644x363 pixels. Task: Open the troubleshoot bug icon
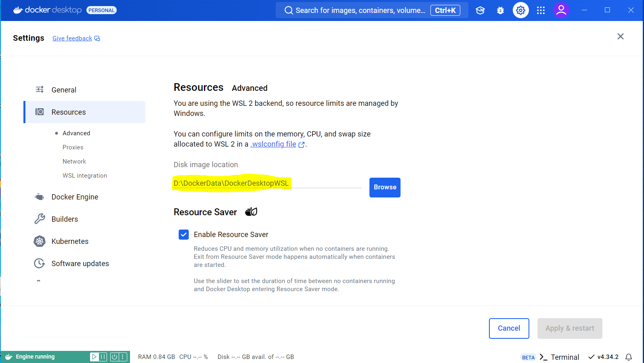click(500, 10)
